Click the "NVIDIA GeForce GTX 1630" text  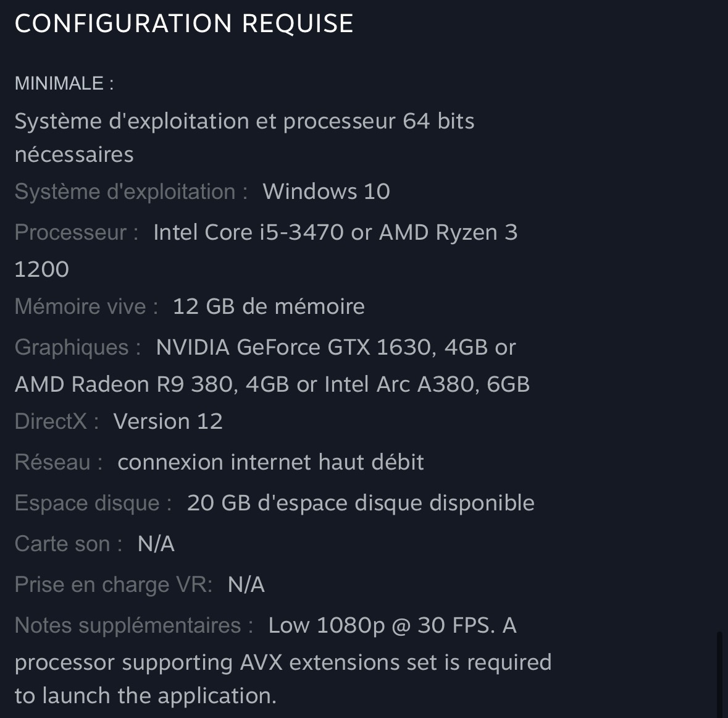tap(293, 347)
